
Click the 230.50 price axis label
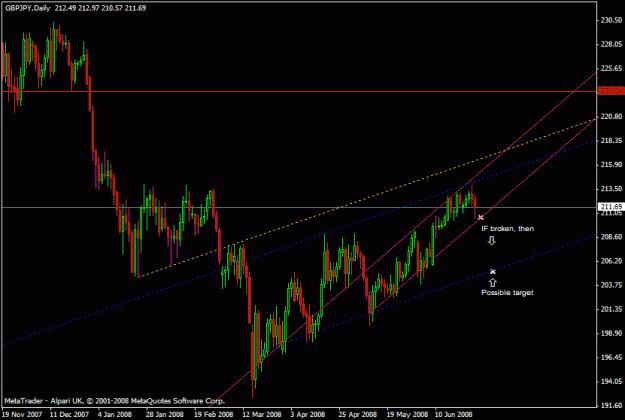point(611,20)
